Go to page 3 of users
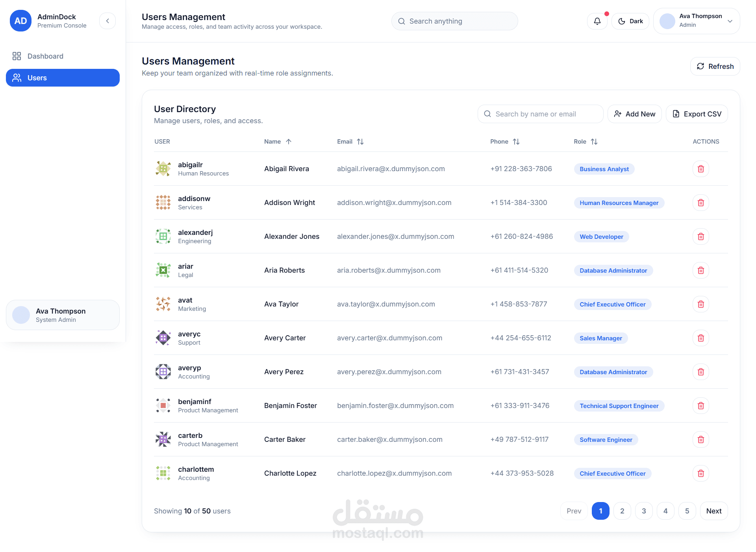The image size is (756, 552). click(x=644, y=511)
